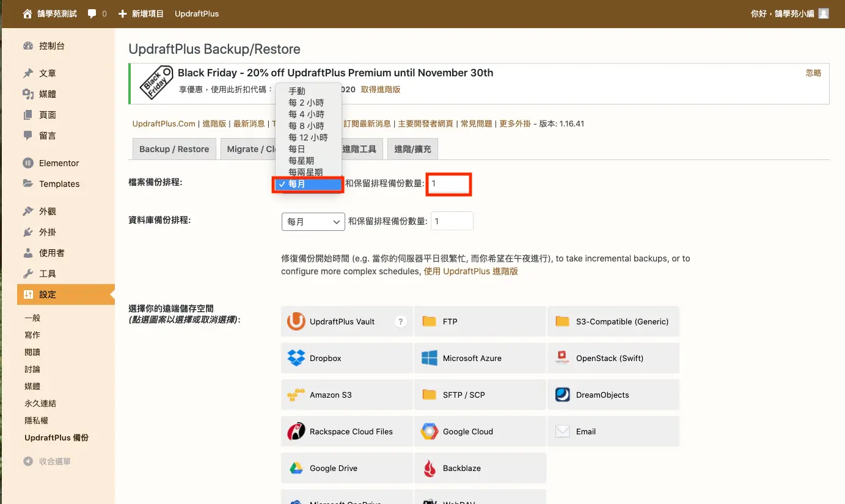The height and width of the screenshot is (504, 845).
Task: Switch to the Backup / Restore tab
Action: click(174, 149)
